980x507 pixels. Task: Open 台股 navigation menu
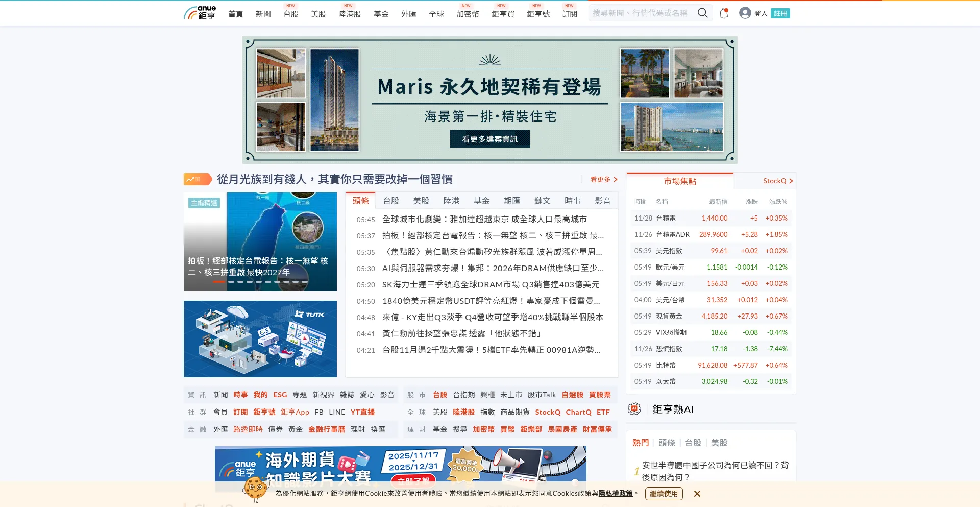[291, 14]
